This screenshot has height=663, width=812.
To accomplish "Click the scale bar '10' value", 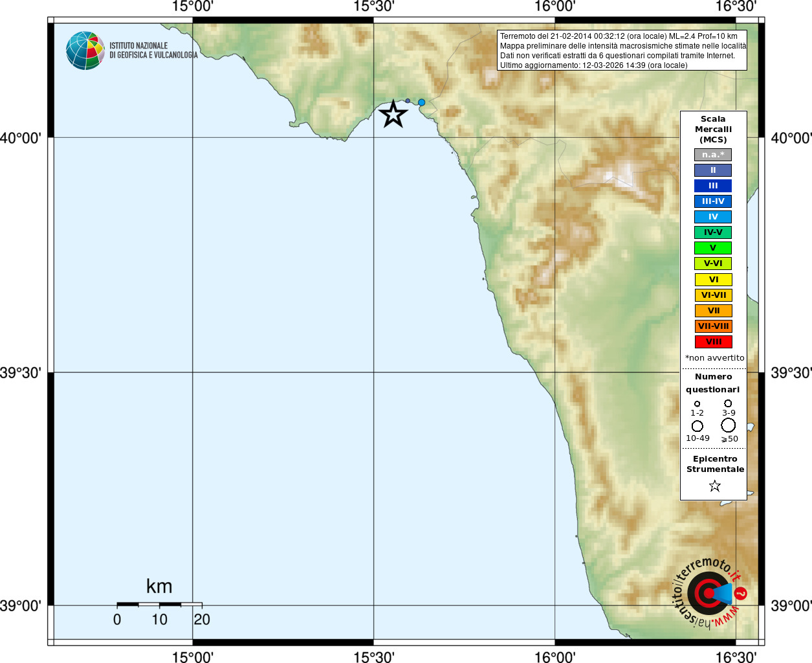I will [159, 620].
